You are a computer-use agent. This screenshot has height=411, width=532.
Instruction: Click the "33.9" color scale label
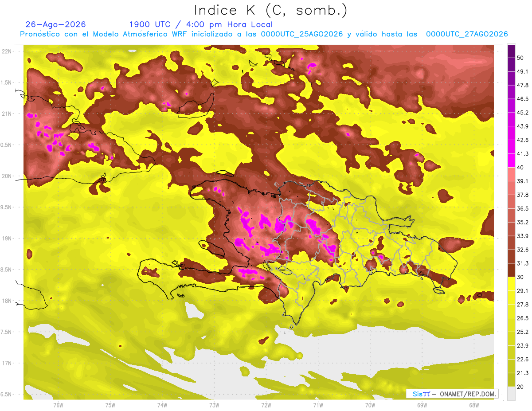coord(523,236)
